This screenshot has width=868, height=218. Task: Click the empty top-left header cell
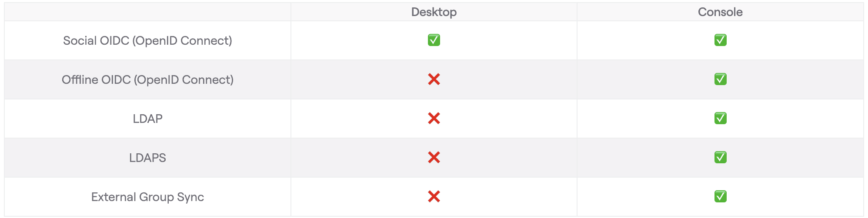(147, 12)
